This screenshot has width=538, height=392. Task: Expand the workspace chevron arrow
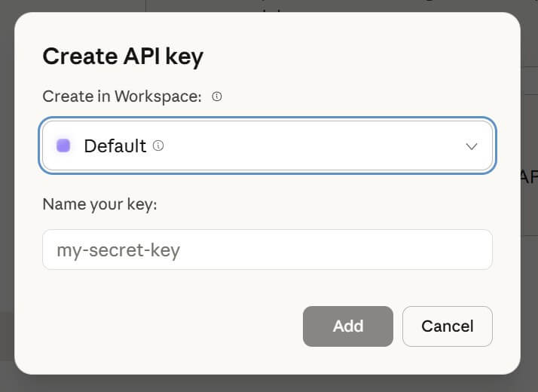click(x=472, y=146)
